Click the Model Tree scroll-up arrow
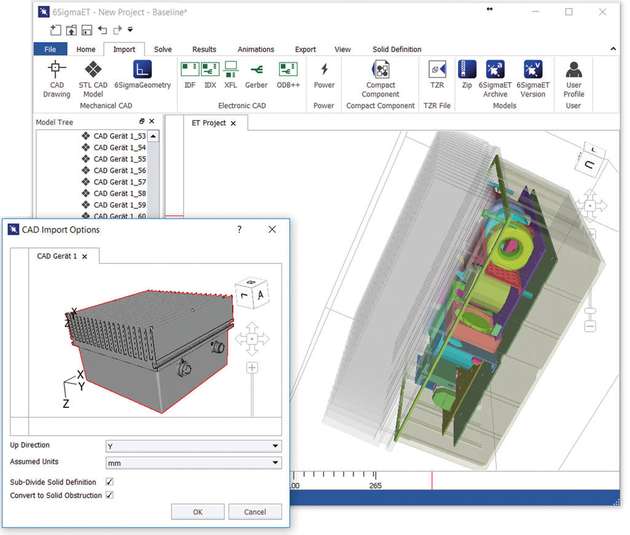Screen dimensions: 630x535 153,137
